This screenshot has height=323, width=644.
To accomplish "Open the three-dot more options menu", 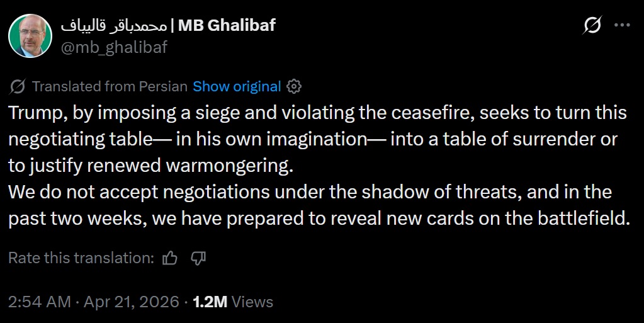I will coord(622,26).
